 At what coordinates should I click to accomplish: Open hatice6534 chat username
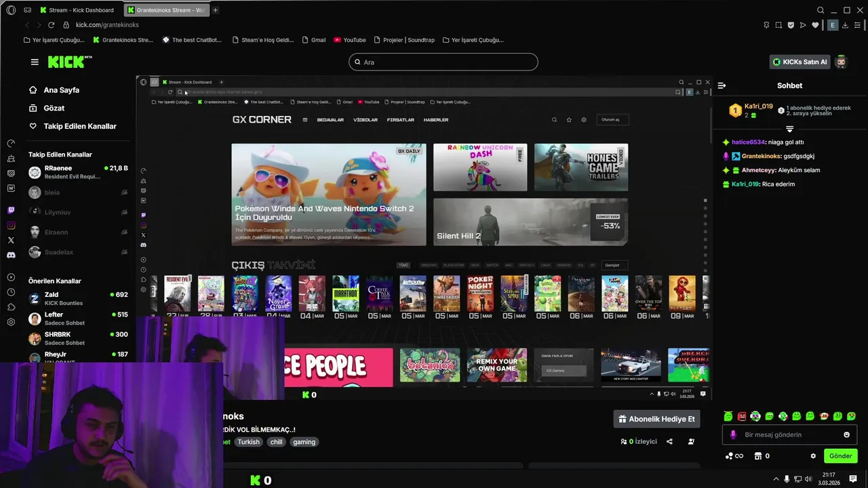pyautogui.click(x=748, y=142)
